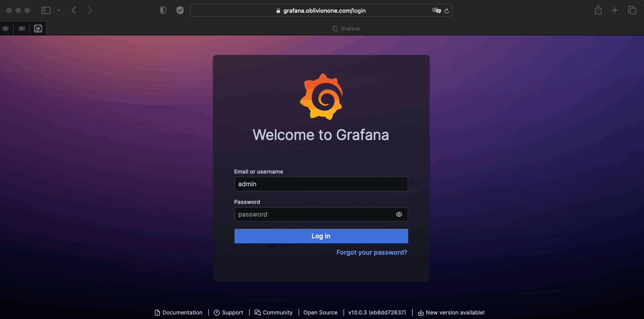Reload the page with the refresh icon
The width and height of the screenshot is (644, 319).
447,10
